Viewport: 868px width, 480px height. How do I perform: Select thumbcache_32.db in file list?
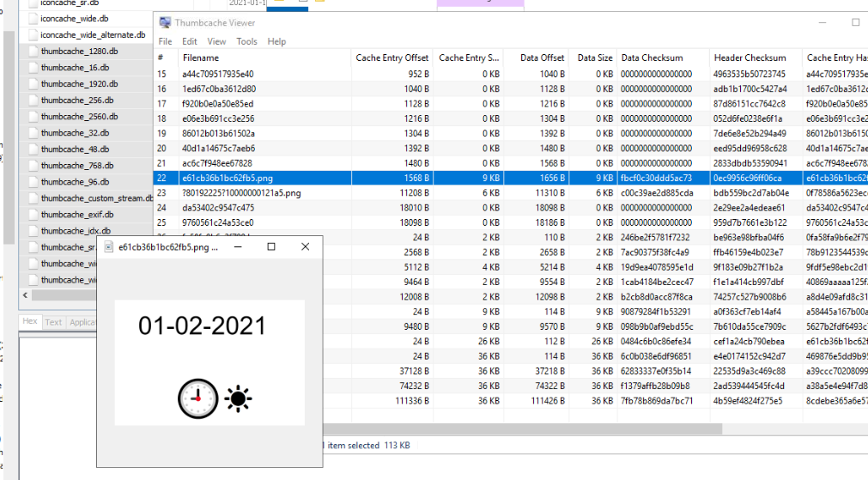click(75, 133)
